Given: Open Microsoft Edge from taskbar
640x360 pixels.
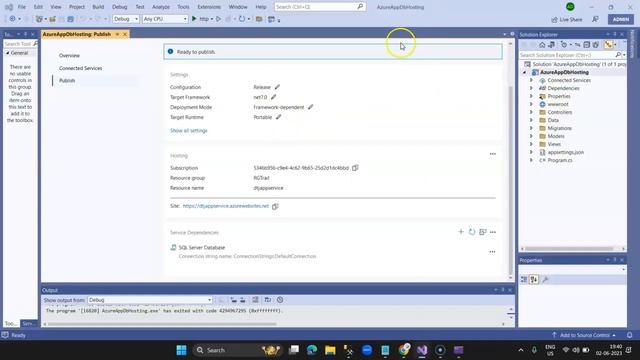Looking at the screenshot, I should pyautogui.click(x=312, y=350).
